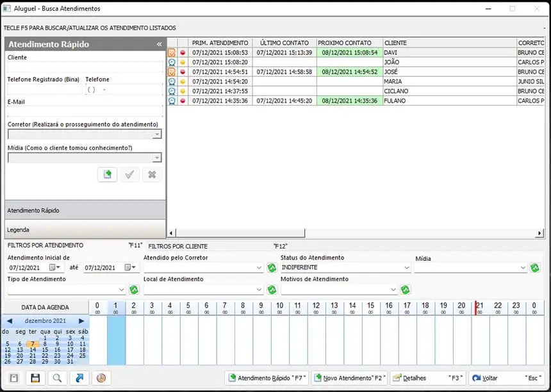
Task: Click the clock icon in bottom toolbar
Action: click(x=101, y=378)
